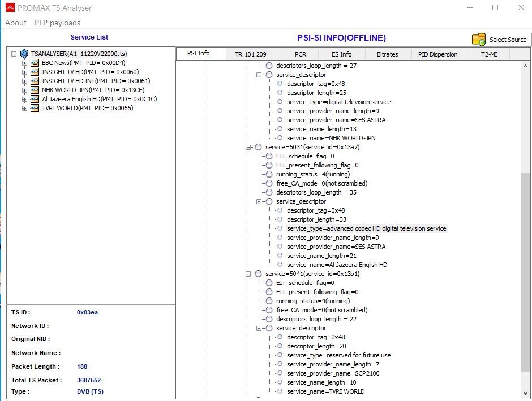Click circle icon beside descriptor_length=33

pyautogui.click(x=280, y=219)
